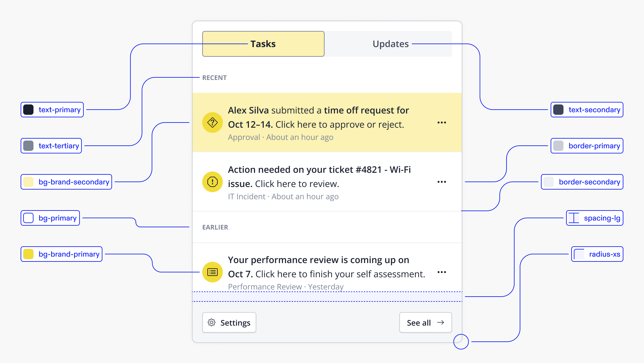This screenshot has height=363, width=644.
Task: Click the spacing-lg token icon
Action: (574, 218)
